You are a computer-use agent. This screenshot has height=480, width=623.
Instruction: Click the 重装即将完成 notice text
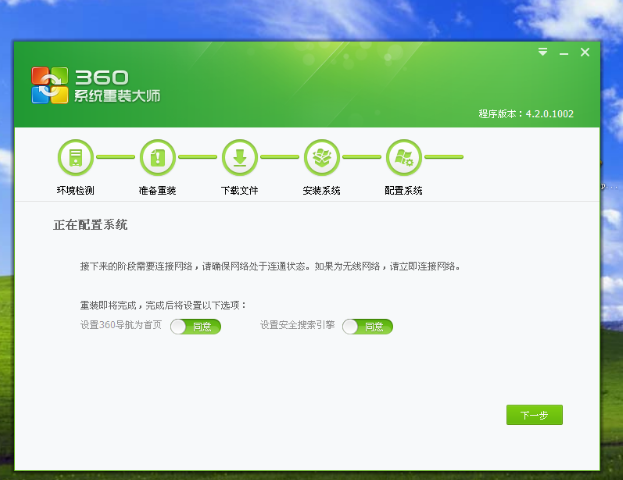pos(163,306)
